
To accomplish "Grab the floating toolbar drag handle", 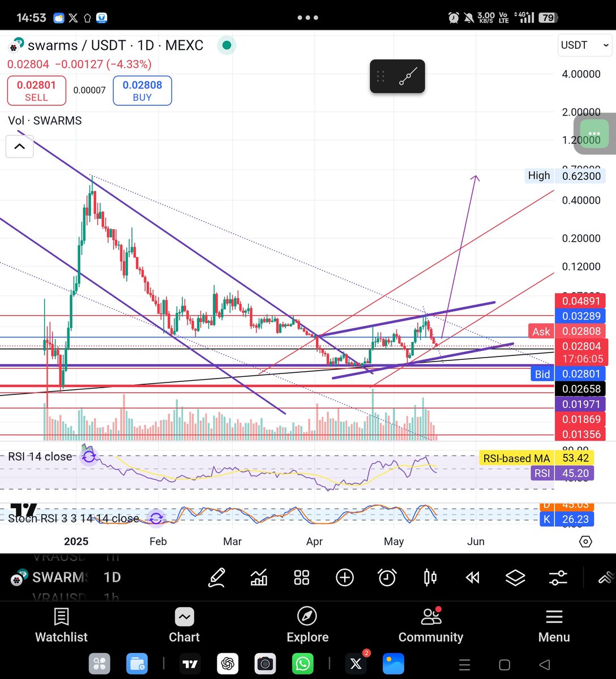I will 380,76.
